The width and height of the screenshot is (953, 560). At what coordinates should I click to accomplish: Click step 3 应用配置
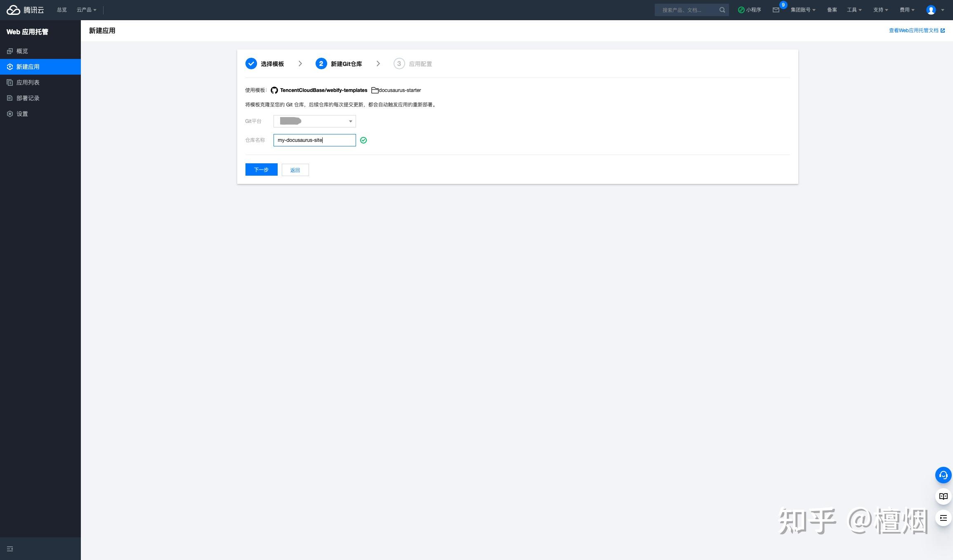(413, 64)
